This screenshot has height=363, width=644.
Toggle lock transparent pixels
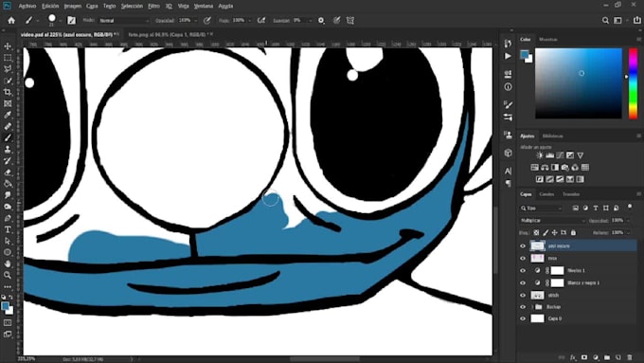(536, 233)
